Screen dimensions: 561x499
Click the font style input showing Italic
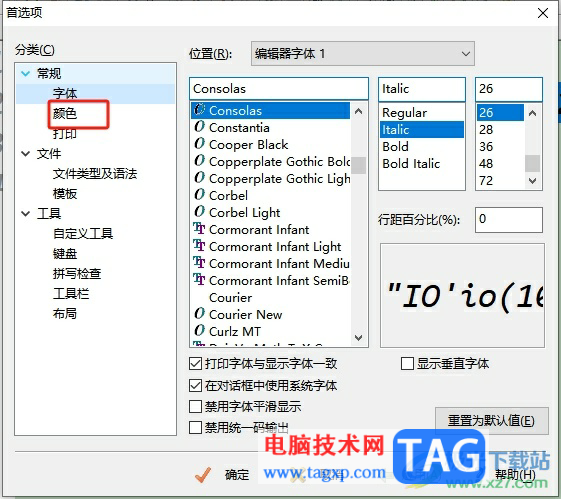click(x=422, y=89)
